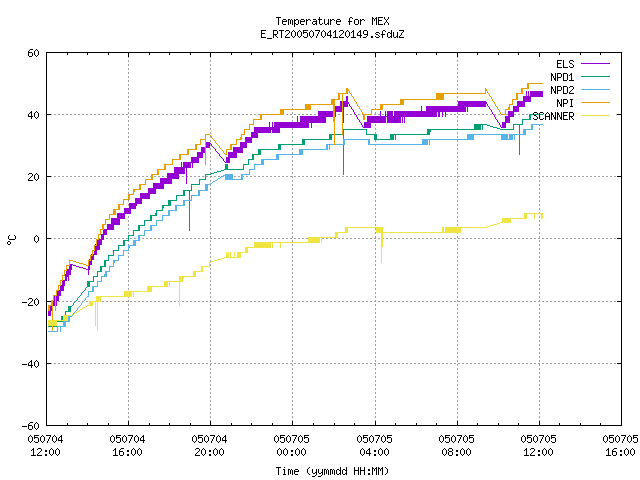This screenshot has height=480, width=640.
Task: Click the x-axis label '050705 00:00'
Action: tap(291, 445)
